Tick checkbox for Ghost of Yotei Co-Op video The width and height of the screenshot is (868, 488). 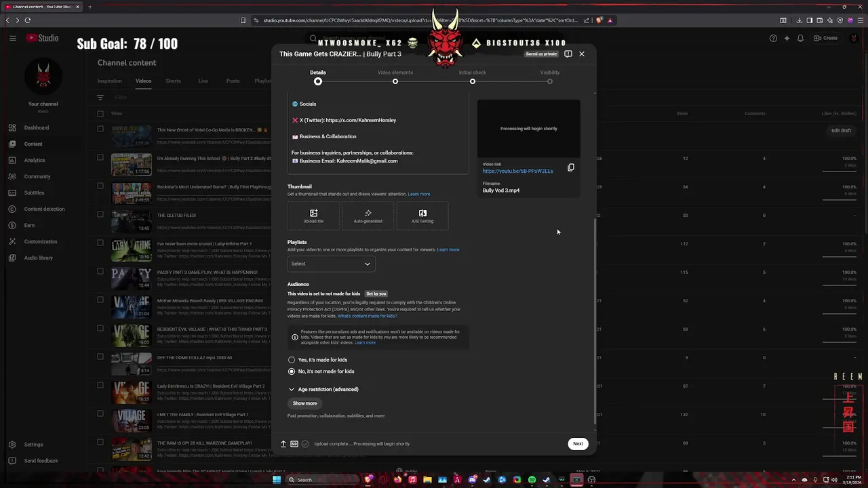click(100, 129)
